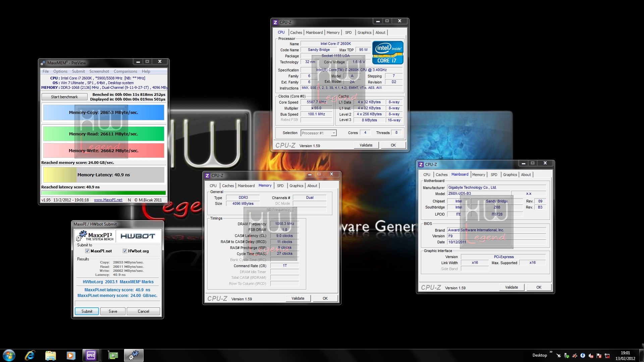Click the purple CPU-Z taskbar icon
The width and height of the screenshot is (644, 362).
pos(91,355)
